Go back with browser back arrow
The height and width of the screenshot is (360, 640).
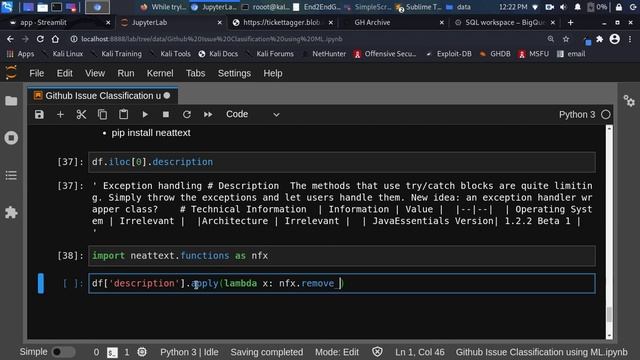[10, 39]
